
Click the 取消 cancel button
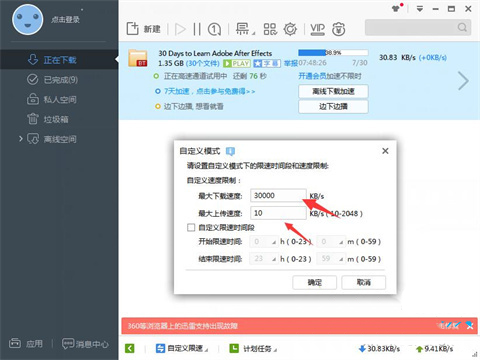point(364,283)
